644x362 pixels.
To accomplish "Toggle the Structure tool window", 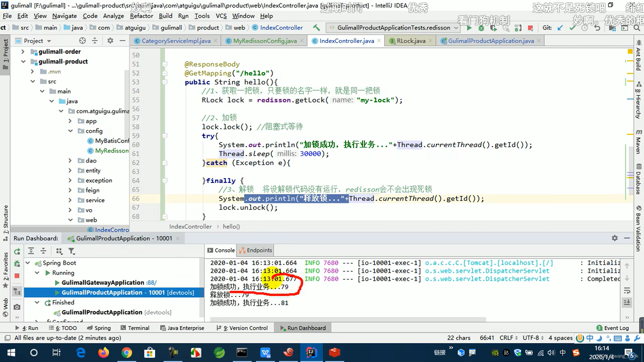I will (x=5, y=223).
